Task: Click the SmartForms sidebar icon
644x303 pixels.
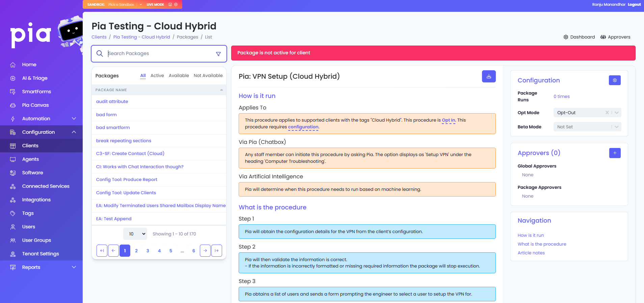Action: (x=13, y=92)
